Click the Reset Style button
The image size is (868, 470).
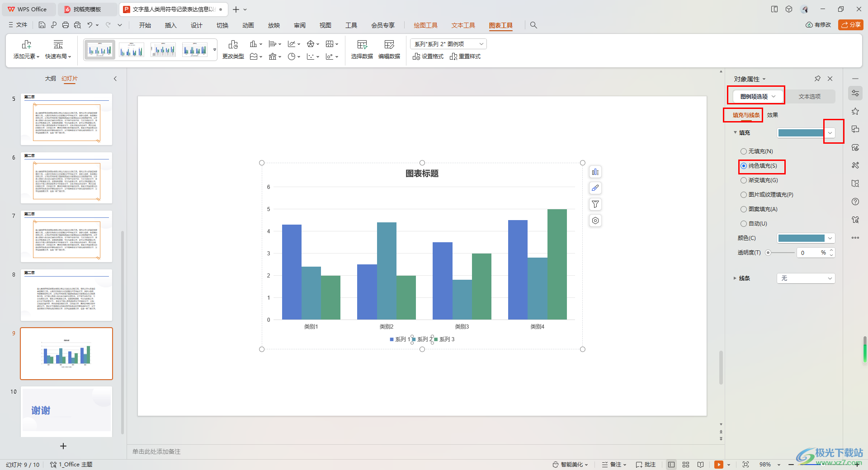[465, 56]
